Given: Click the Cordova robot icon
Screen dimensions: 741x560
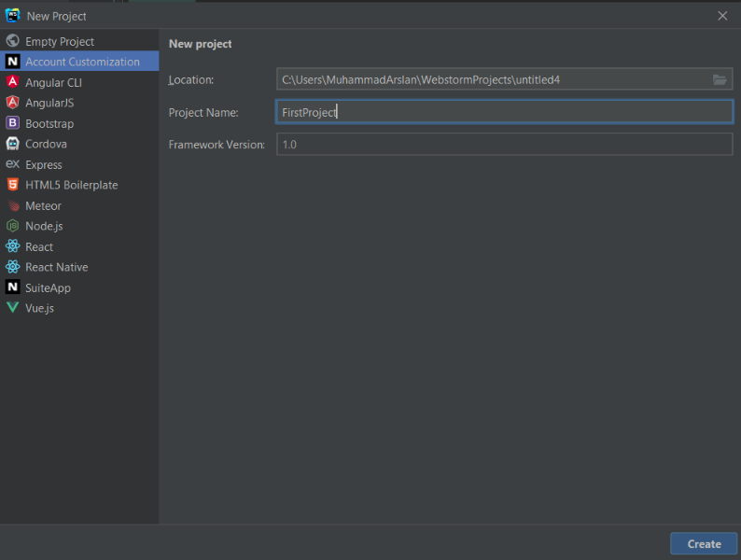Looking at the screenshot, I should [13, 144].
